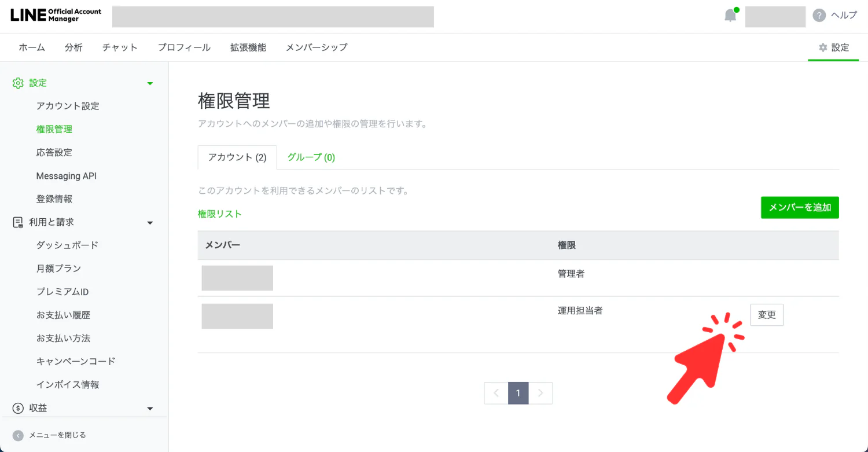Select Messaging API in the sidebar
The height and width of the screenshot is (452, 868).
pos(66,176)
